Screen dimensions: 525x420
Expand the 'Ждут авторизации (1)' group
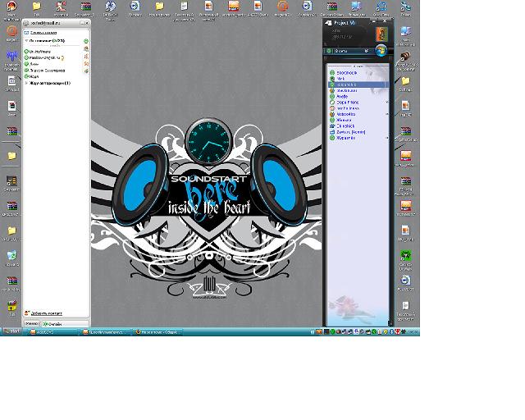point(26,83)
